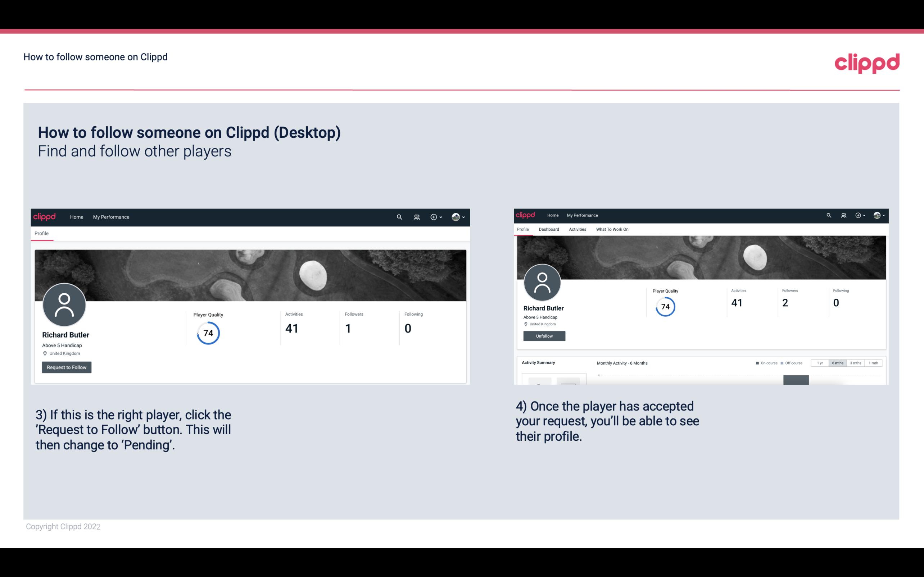Click the 'Request to Follow' button
The width and height of the screenshot is (924, 577).
coord(66,367)
